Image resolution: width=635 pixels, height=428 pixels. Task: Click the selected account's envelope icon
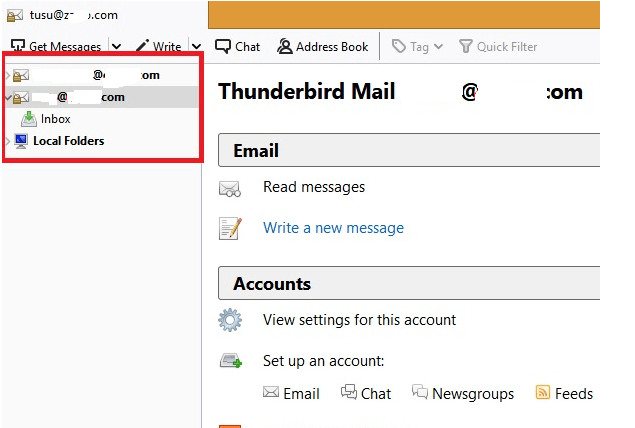point(21,98)
